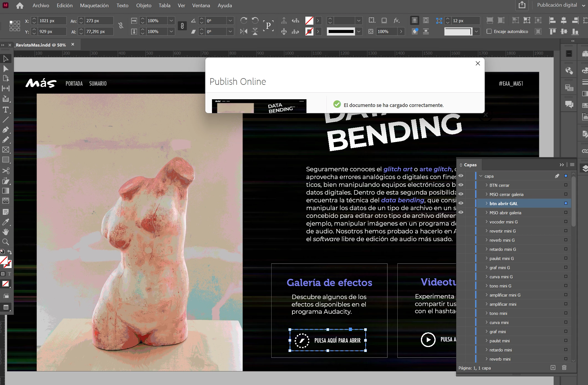Select the Type tool
This screenshot has height=385, width=588.
6,110
